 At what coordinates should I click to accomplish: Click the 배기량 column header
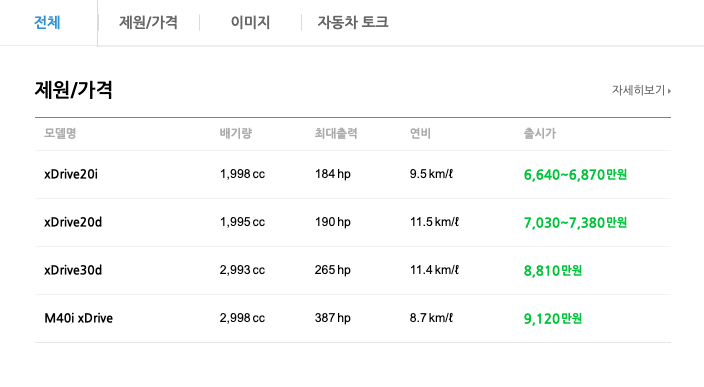pos(236,133)
